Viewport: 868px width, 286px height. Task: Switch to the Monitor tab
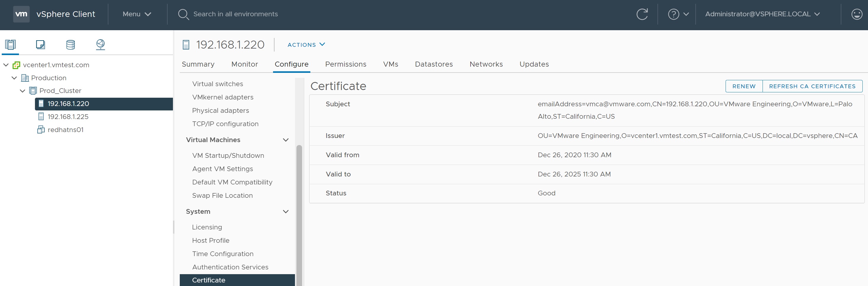[244, 64]
